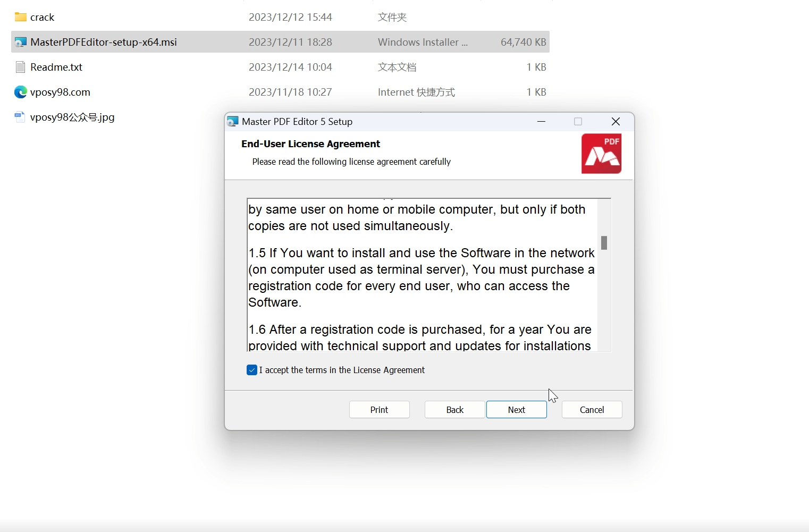
Task: Click the crack folder icon
Action: (20, 17)
